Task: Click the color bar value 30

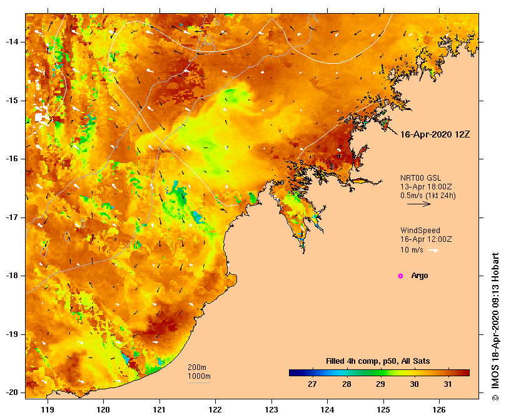Action: (414, 384)
